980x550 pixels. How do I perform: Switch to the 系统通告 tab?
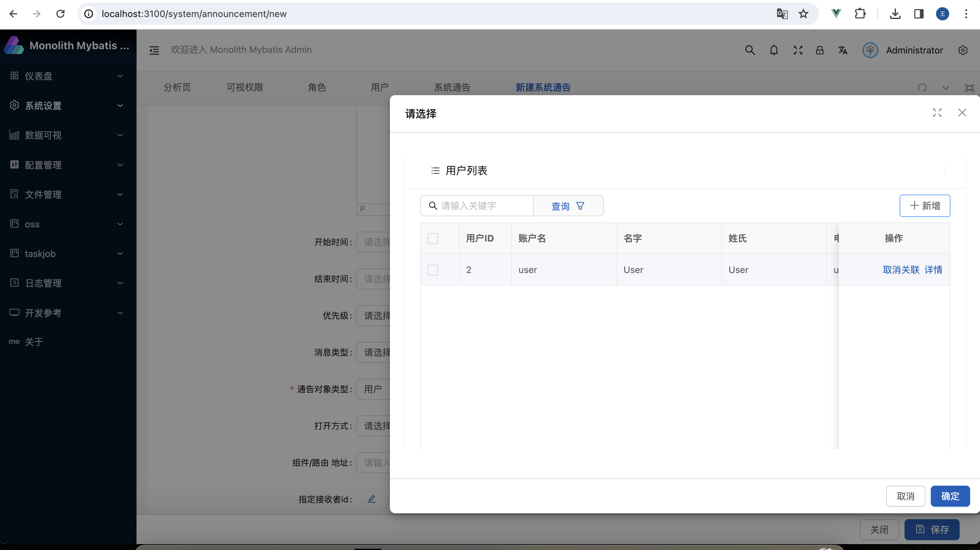click(452, 88)
